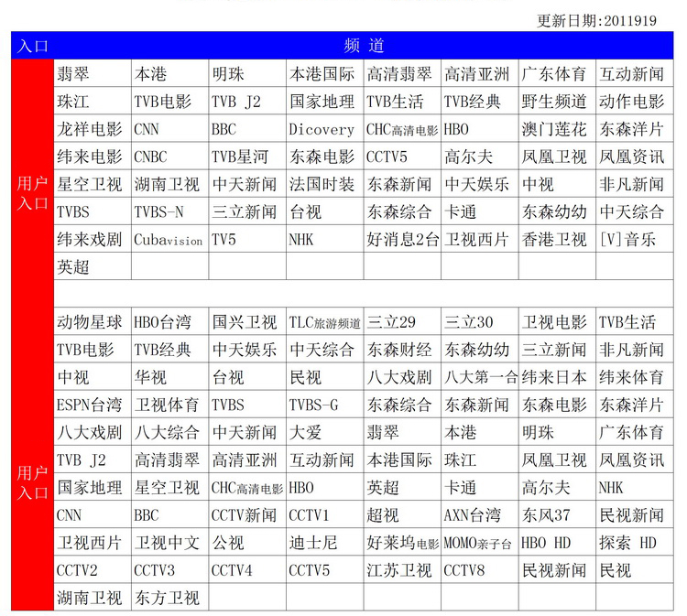Viewport: 687px width, 616px height.
Task: Choose the MOMO亲子台 channel
Action: pos(477,543)
